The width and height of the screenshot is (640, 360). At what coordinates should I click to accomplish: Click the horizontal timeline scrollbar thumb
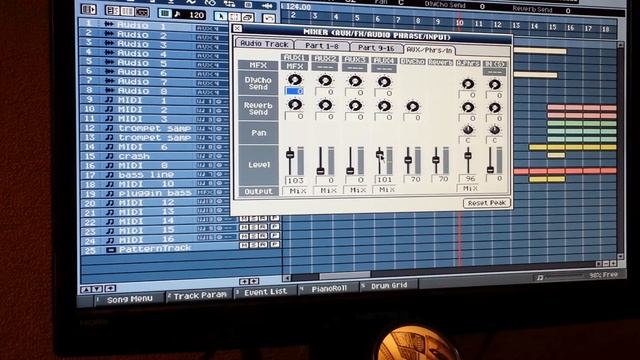(x=344, y=276)
